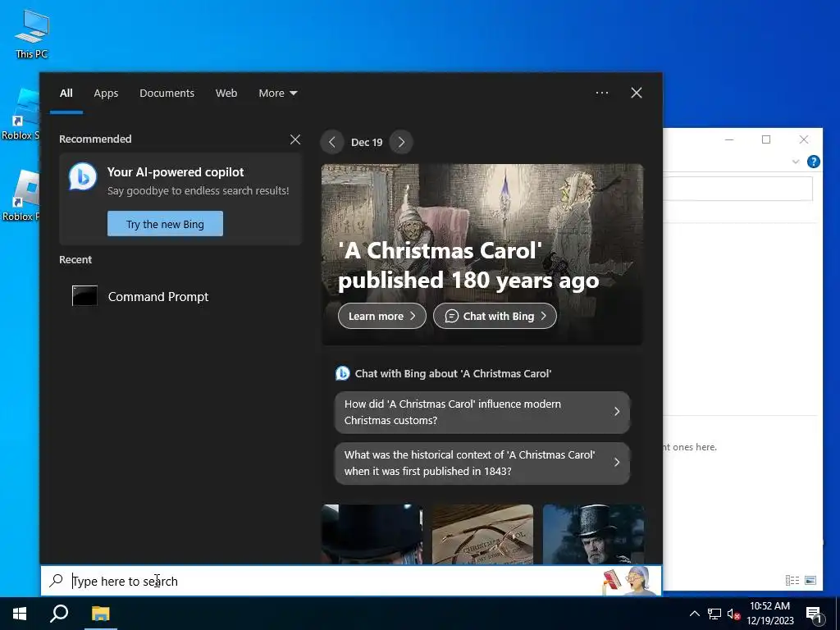The height and width of the screenshot is (630, 840).
Task: Click the address field in background window
Action: tap(737, 189)
